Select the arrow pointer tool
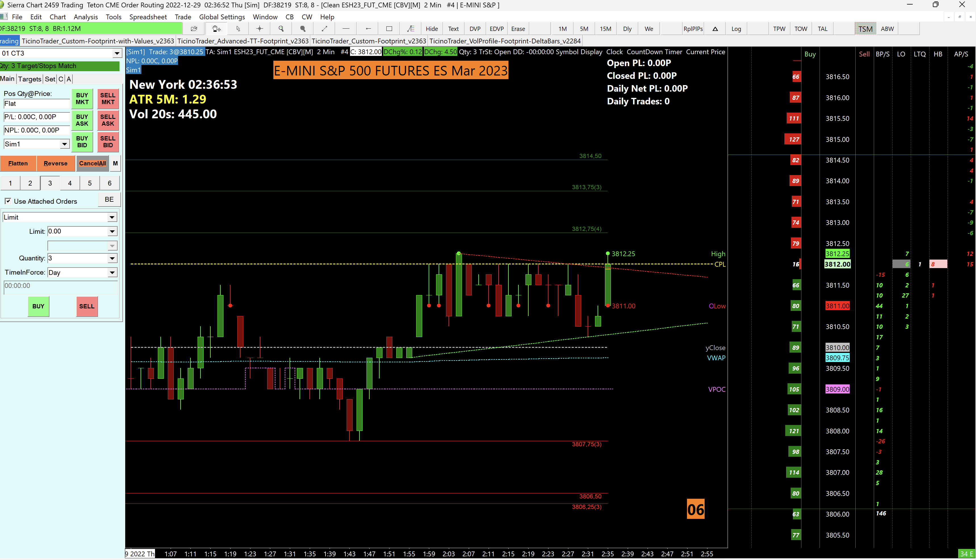This screenshot has width=976, height=560. pyautogui.click(x=238, y=29)
